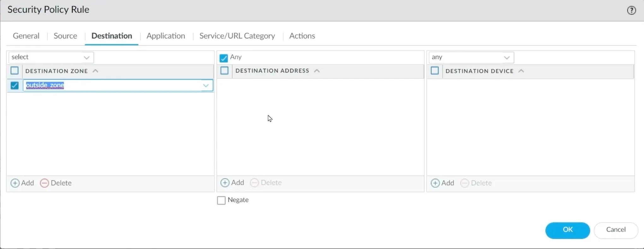This screenshot has width=644, height=249.
Task: Enable the Negate checkbox
Action: click(221, 200)
